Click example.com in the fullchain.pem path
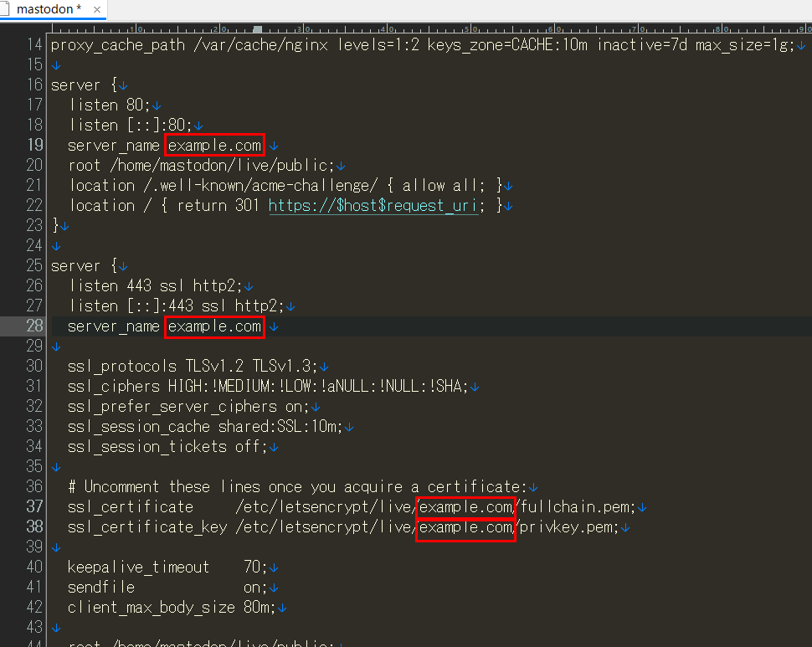This screenshot has height=647, width=812. click(465, 507)
